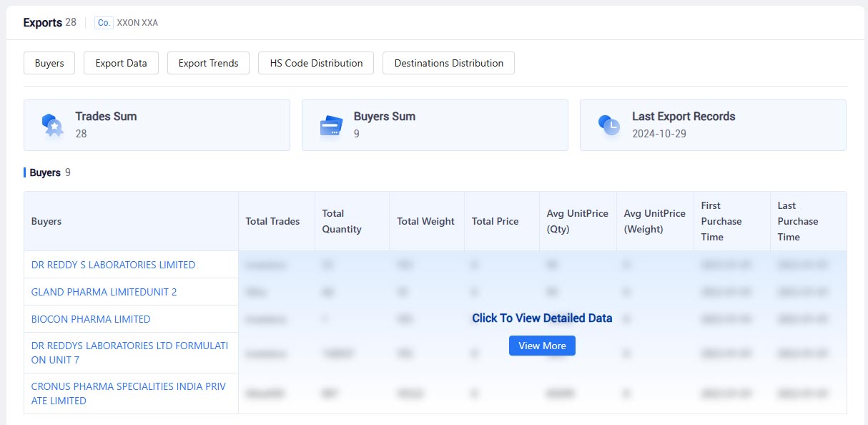This screenshot has height=425, width=868.
Task: Click the Last Export Records card title
Action: [684, 116]
